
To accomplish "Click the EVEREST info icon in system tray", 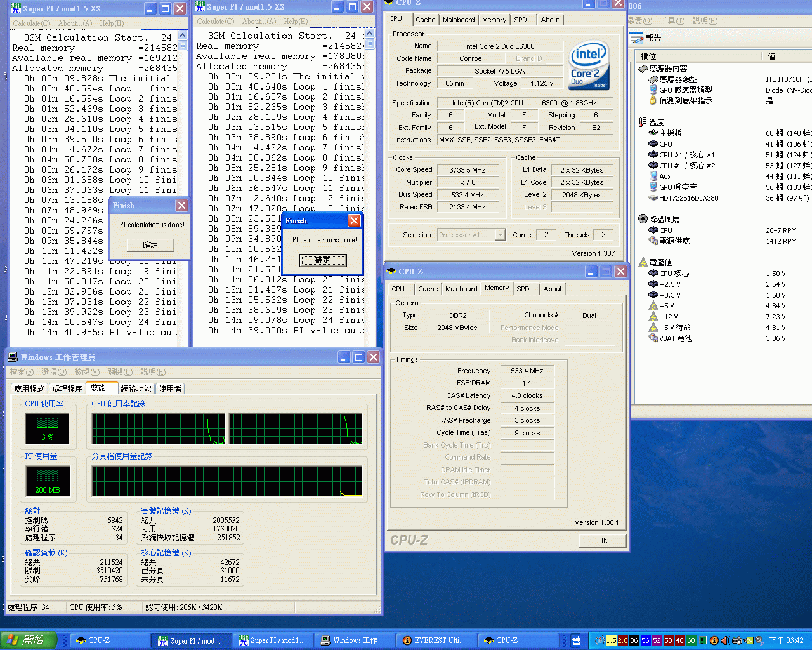I will (714, 640).
